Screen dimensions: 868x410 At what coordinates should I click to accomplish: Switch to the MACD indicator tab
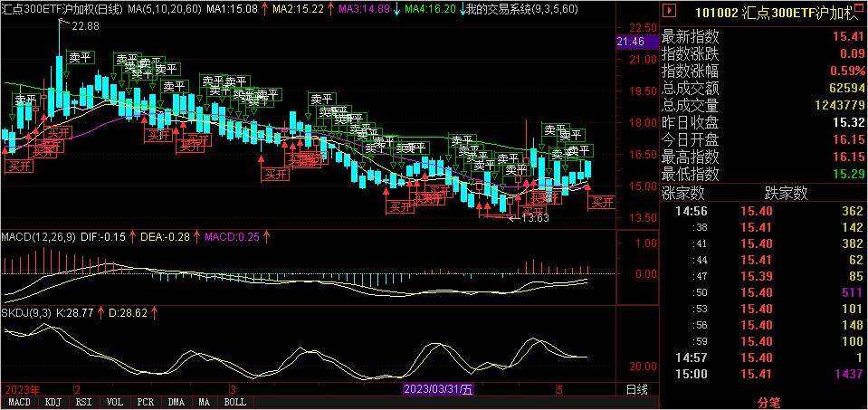[18, 401]
